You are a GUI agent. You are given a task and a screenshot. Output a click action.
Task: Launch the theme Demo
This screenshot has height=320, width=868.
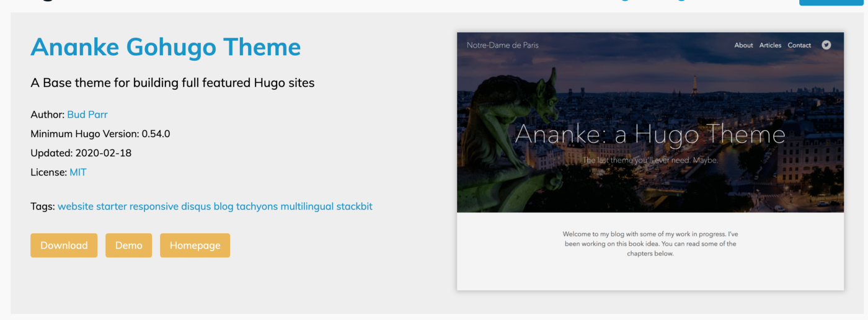pos(128,245)
